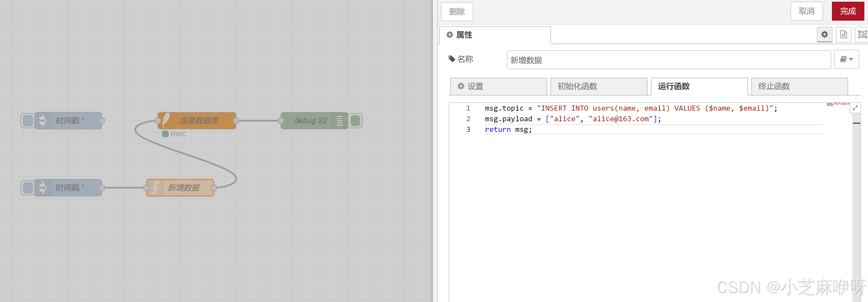
Task: Open the node appearance editor icon
Action: click(x=863, y=34)
